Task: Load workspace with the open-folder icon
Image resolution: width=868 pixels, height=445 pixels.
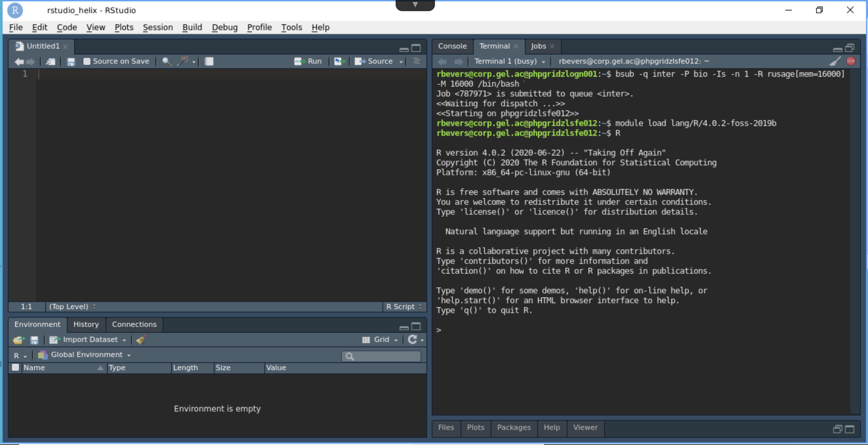Action: 18,340
